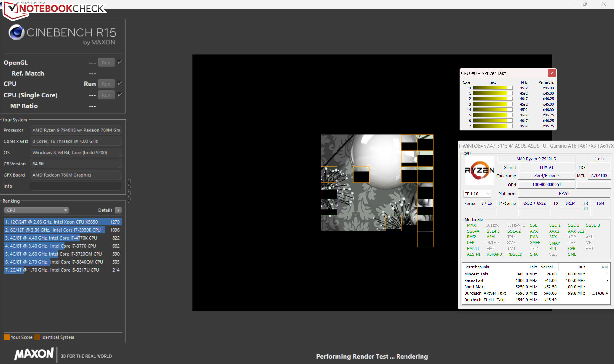614x364 pixels.
Task: Click the Core 0 clock bar in Aktiver Takt
Action: pos(492,88)
